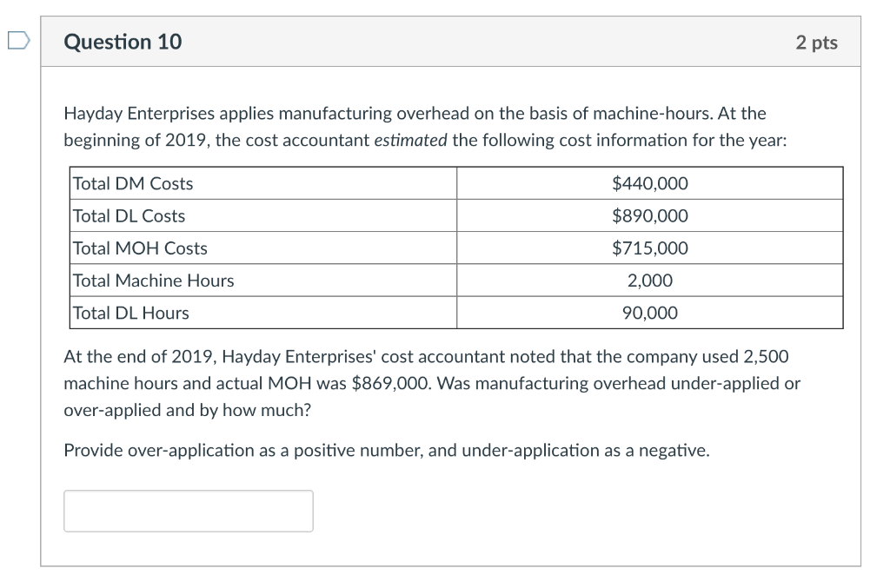Click the $440,000 value cell
This screenshot has height=588, width=890.
pyautogui.click(x=650, y=183)
